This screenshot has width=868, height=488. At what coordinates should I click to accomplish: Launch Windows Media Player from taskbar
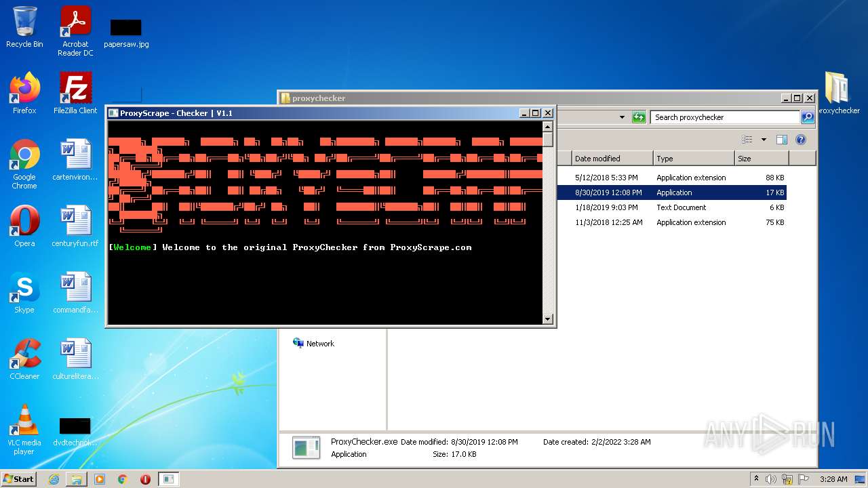pyautogui.click(x=100, y=479)
